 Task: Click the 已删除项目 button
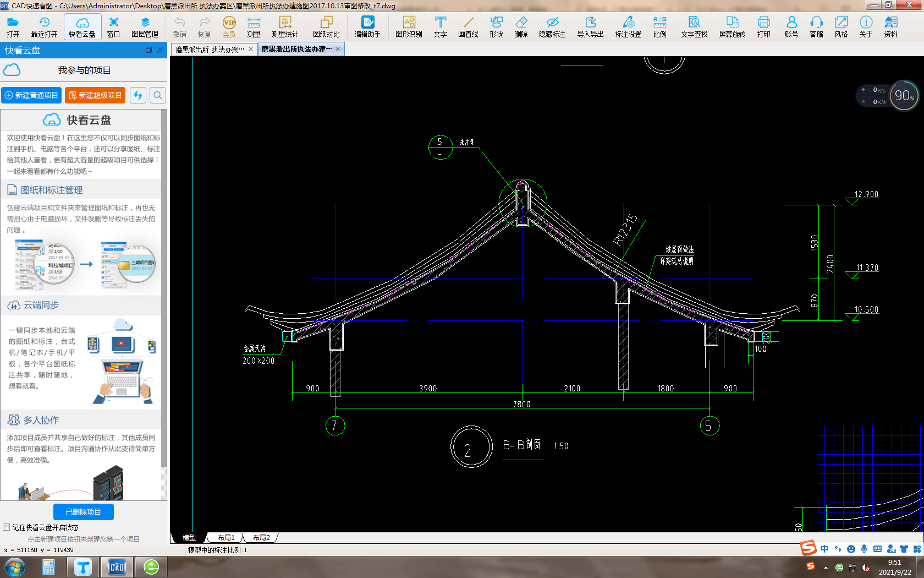pyautogui.click(x=84, y=512)
